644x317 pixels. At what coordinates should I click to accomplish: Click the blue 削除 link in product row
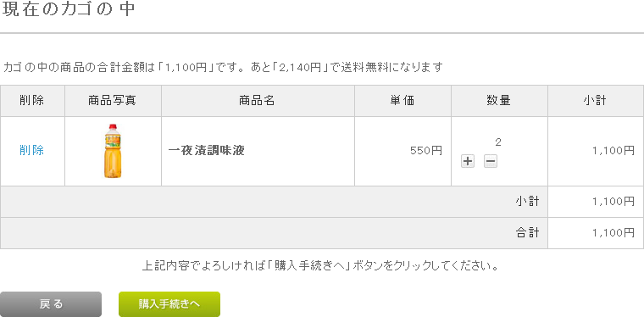pyautogui.click(x=32, y=150)
